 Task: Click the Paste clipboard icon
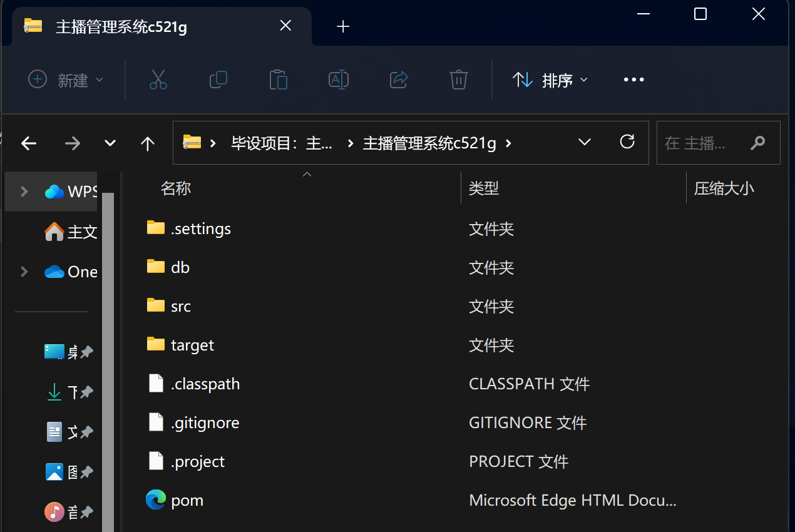point(278,80)
